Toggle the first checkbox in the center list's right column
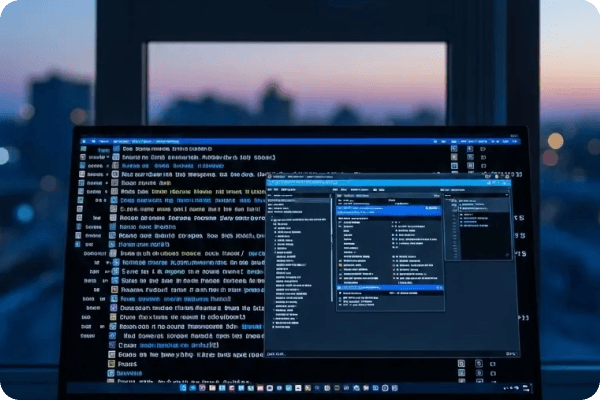Viewport: 600px width, 400px height. click(x=394, y=225)
